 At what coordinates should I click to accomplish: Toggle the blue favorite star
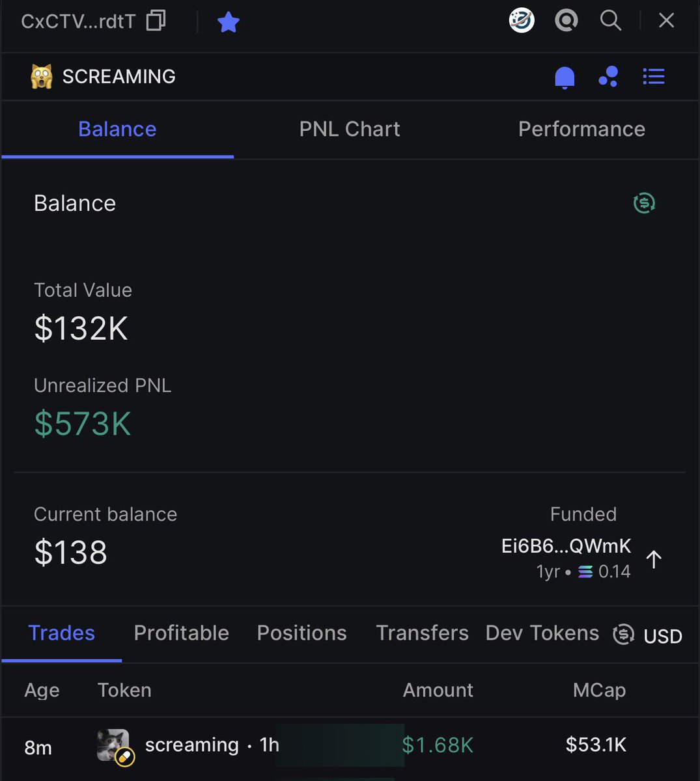pos(229,22)
